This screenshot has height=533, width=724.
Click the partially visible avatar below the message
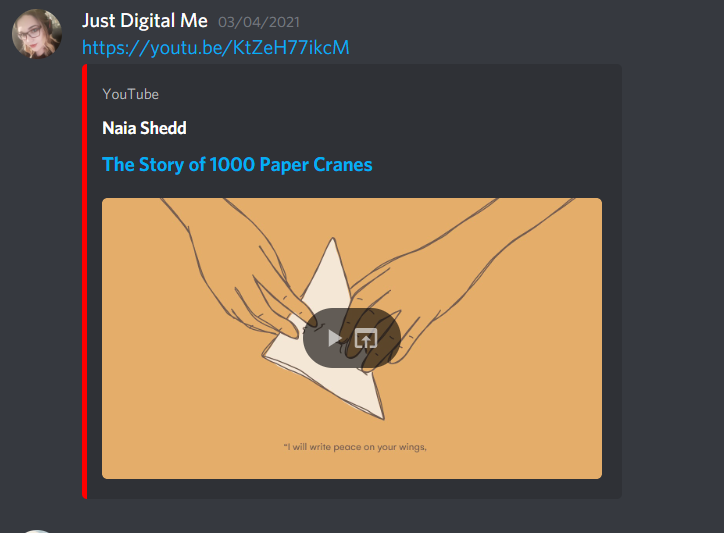coord(37,531)
